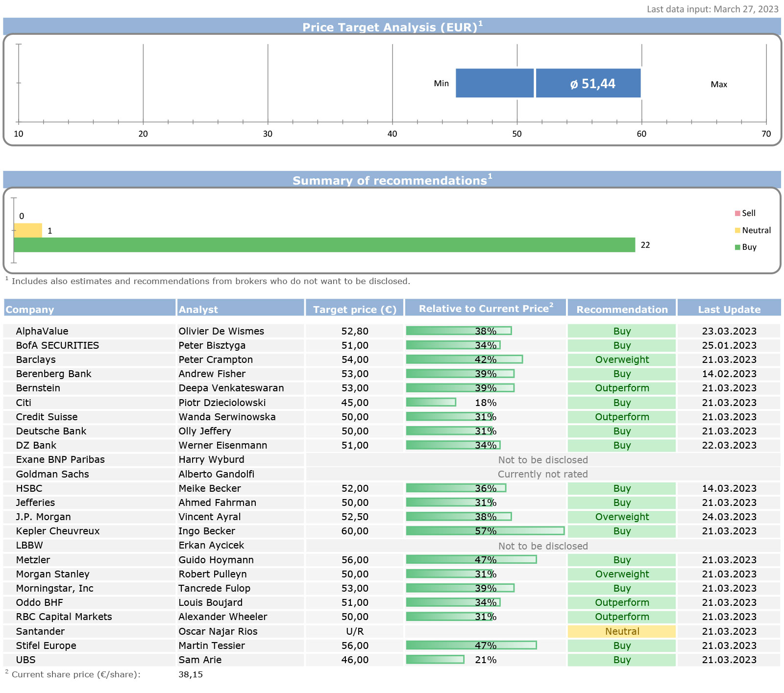Click analyst Wanda Serwinowska

pyautogui.click(x=227, y=417)
